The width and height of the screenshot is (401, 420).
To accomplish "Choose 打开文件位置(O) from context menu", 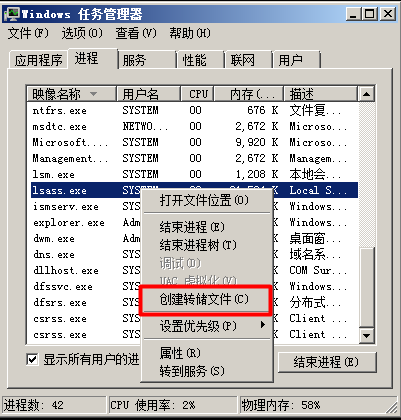I will 207,200.
